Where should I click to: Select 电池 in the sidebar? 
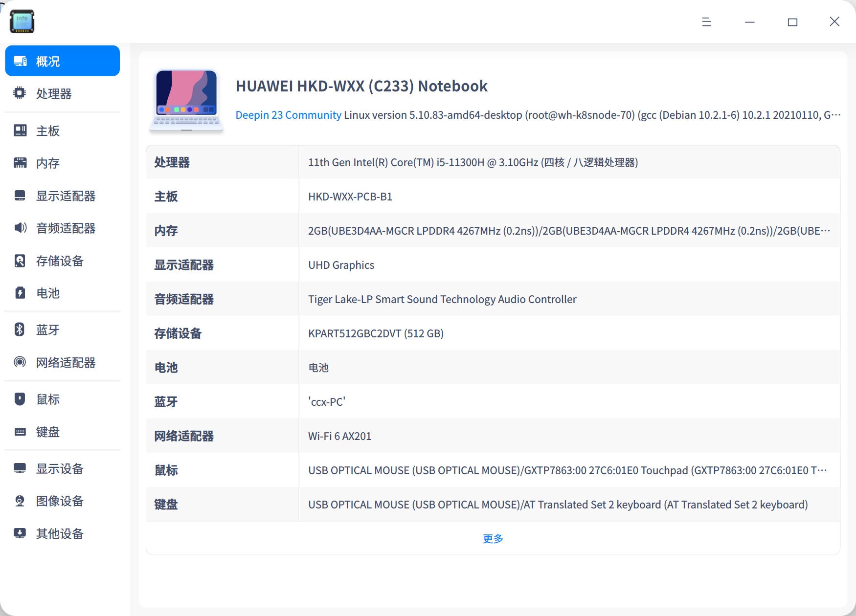(x=63, y=293)
